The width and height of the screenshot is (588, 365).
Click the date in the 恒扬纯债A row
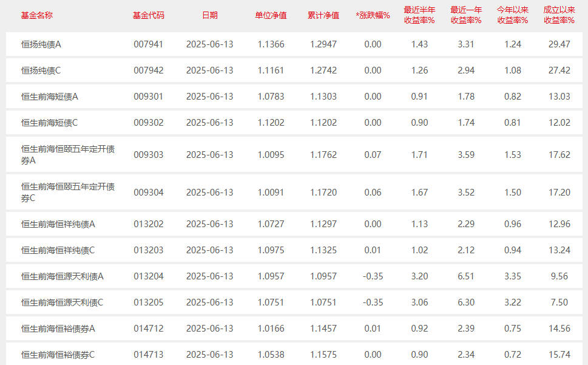coord(209,44)
